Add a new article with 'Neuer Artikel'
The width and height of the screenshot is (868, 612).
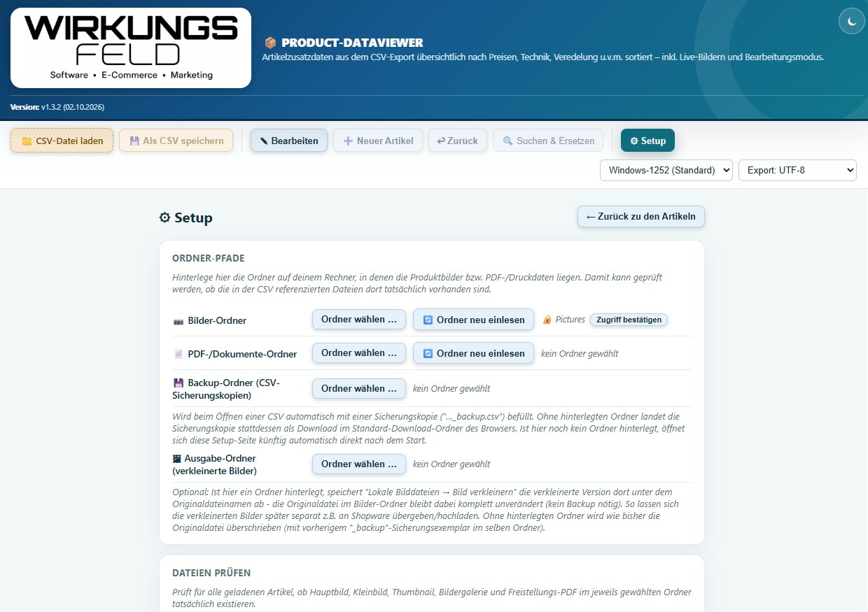[x=378, y=141]
